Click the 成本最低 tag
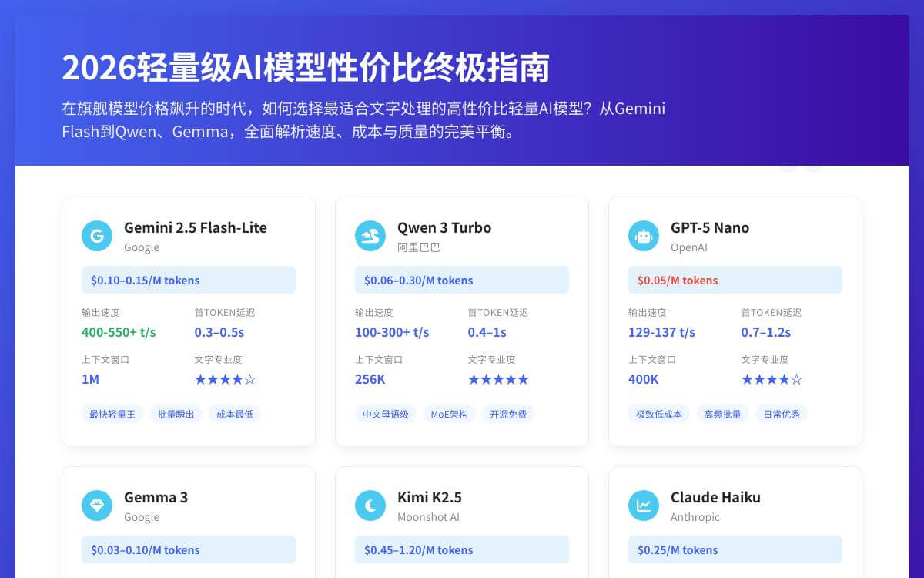The width and height of the screenshot is (924, 578). pos(235,414)
